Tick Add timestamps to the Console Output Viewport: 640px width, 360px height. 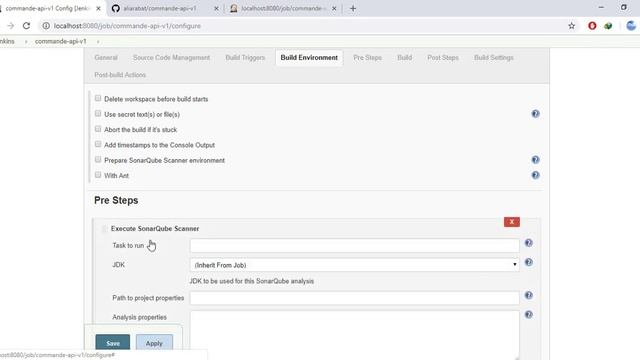[98, 144]
